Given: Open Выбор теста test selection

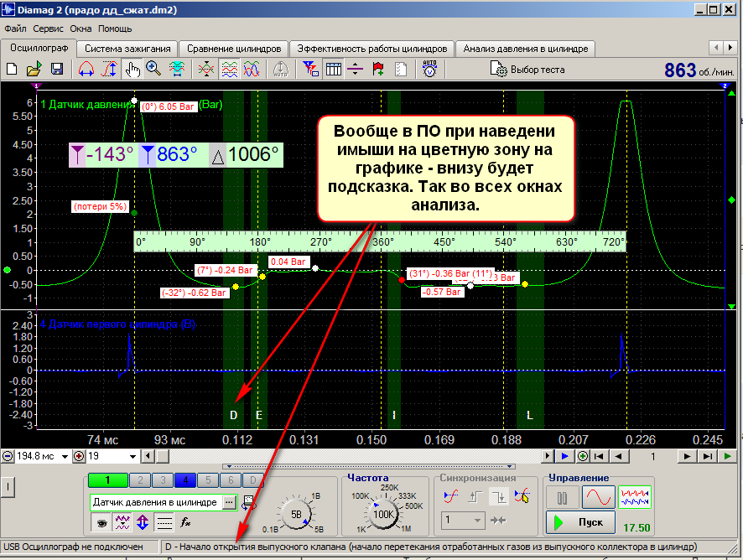Looking at the screenshot, I should click(527, 70).
